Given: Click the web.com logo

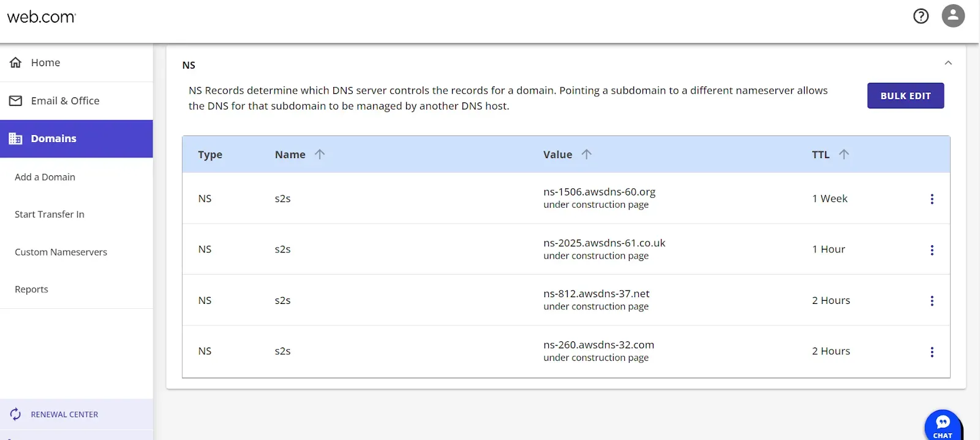Looking at the screenshot, I should [42, 17].
